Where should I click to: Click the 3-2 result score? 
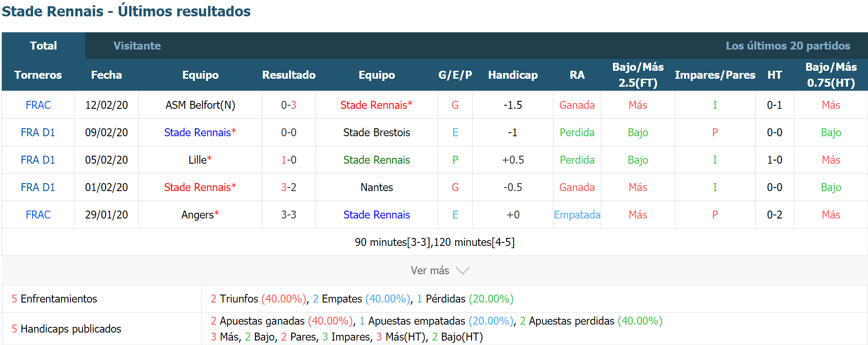point(289,187)
